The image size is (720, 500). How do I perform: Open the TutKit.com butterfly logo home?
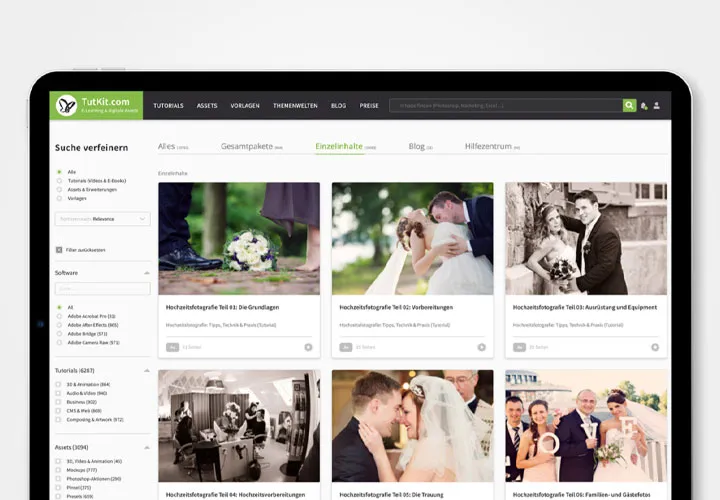pyautogui.click(x=96, y=105)
